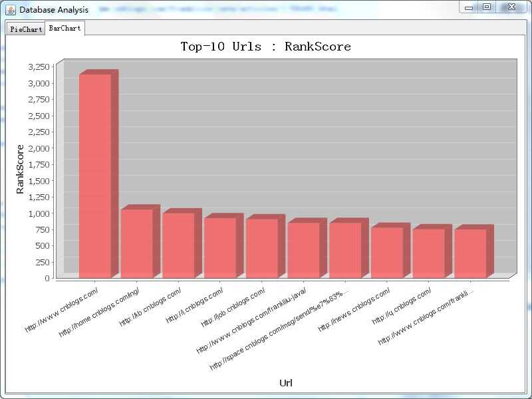Click the Java icon in the title bar
This screenshot has height=399, width=532.
[x=11, y=10]
